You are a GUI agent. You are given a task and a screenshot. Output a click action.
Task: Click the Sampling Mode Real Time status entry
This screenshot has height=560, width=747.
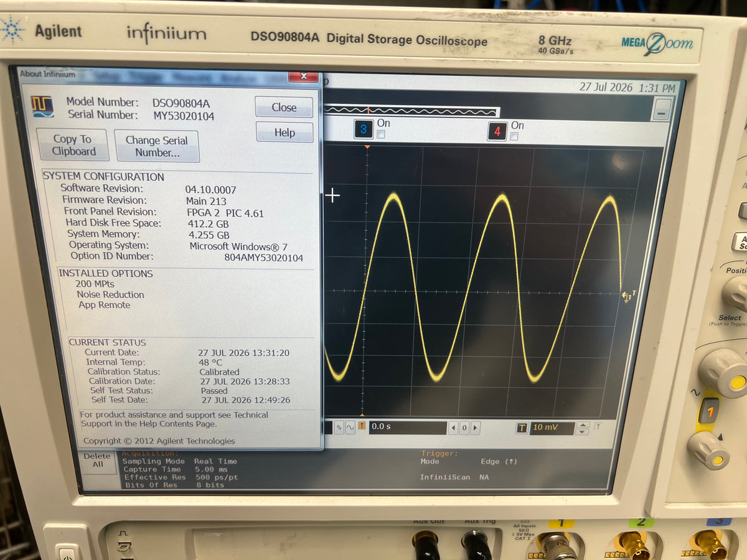[x=180, y=461]
